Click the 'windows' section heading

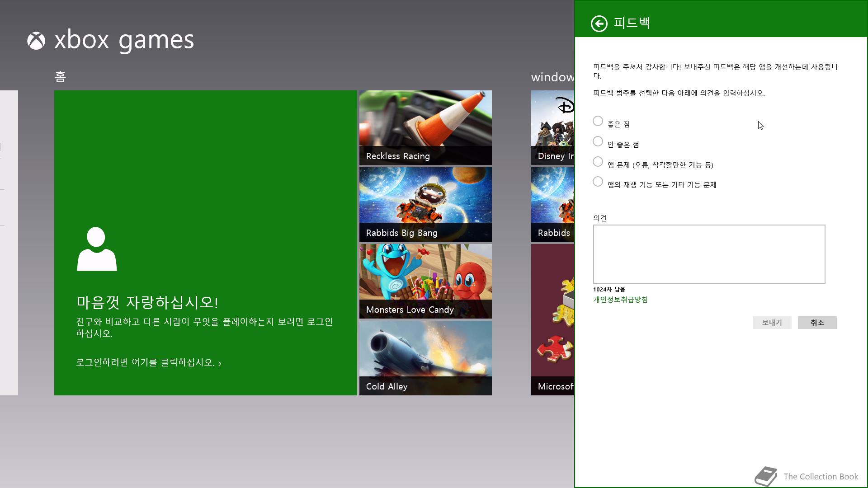(552, 77)
